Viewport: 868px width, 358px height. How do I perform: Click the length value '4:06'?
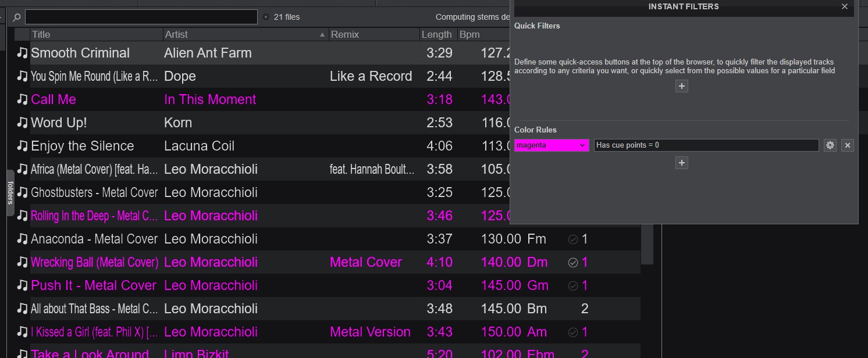(439, 146)
